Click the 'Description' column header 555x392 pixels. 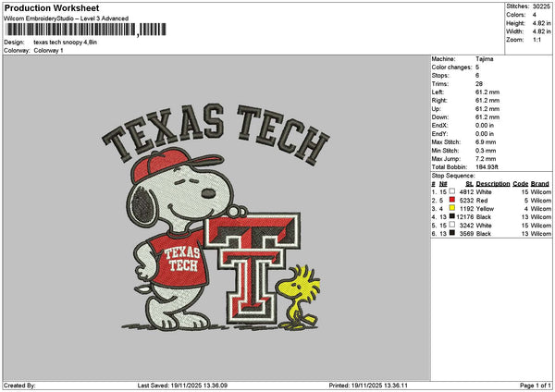tap(493, 184)
